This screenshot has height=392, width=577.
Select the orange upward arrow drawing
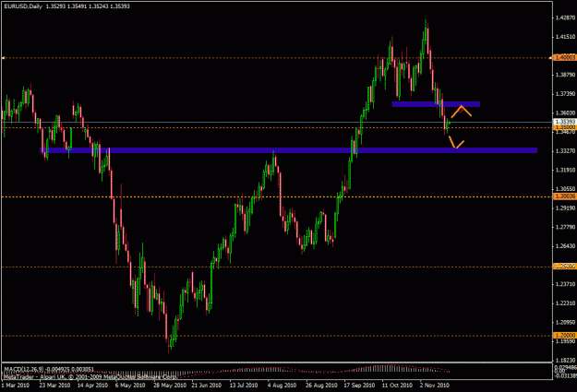click(461, 112)
